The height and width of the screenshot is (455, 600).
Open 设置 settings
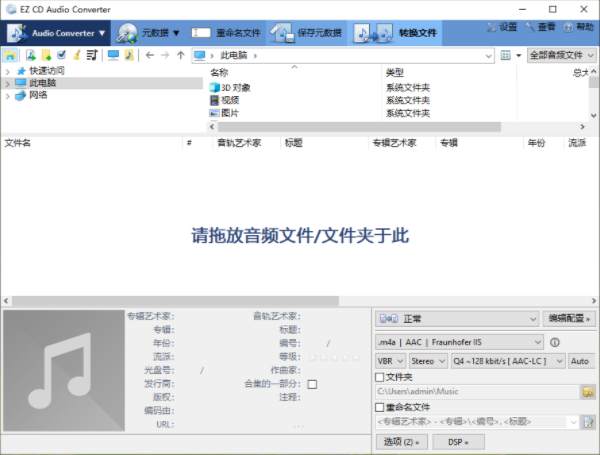[x=502, y=27]
